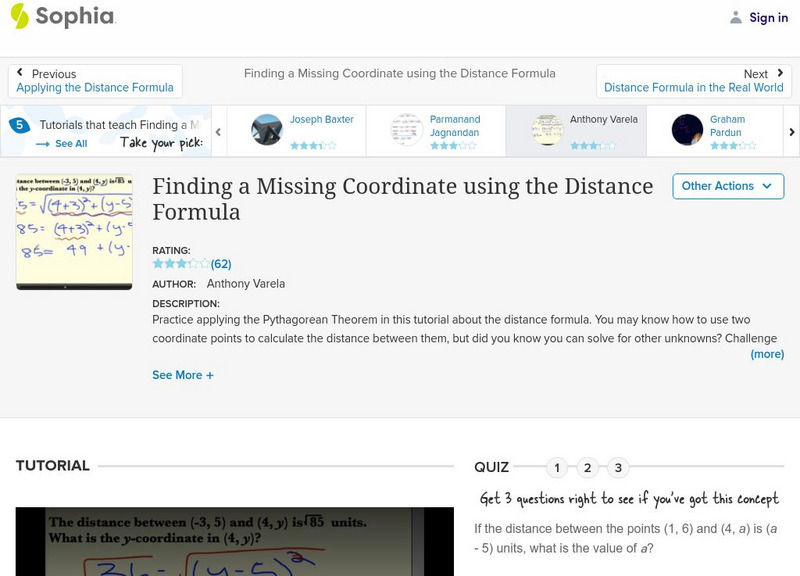Click the Previous left arrow icon
Viewport: 800px width, 576px height.
coord(20,72)
